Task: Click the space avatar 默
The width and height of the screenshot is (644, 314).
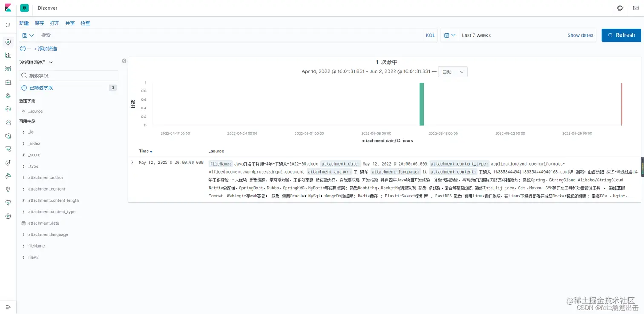Action: (x=24, y=8)
